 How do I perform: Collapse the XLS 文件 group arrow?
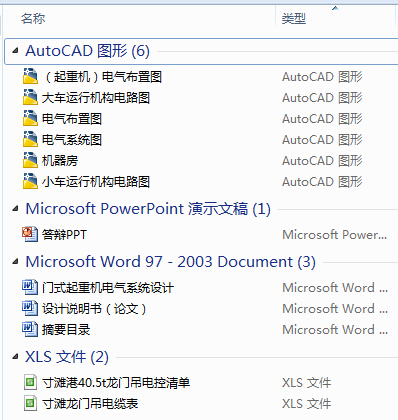point(15,357)
